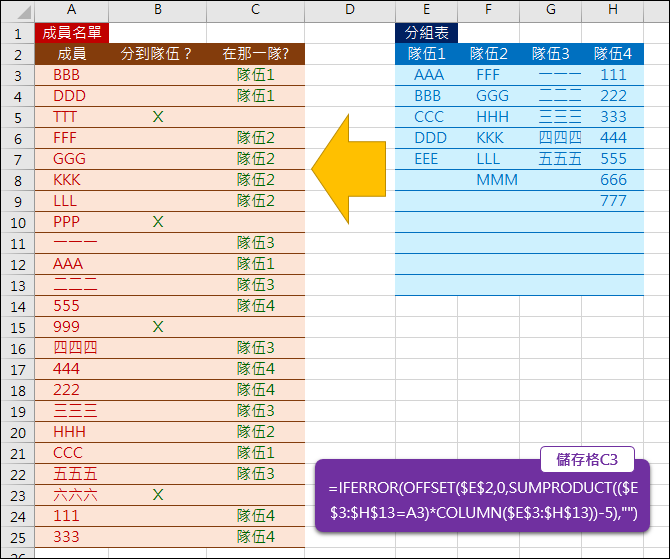Click 777 in 分組表
The image size is (670, 559).
(x=613, y=201)
